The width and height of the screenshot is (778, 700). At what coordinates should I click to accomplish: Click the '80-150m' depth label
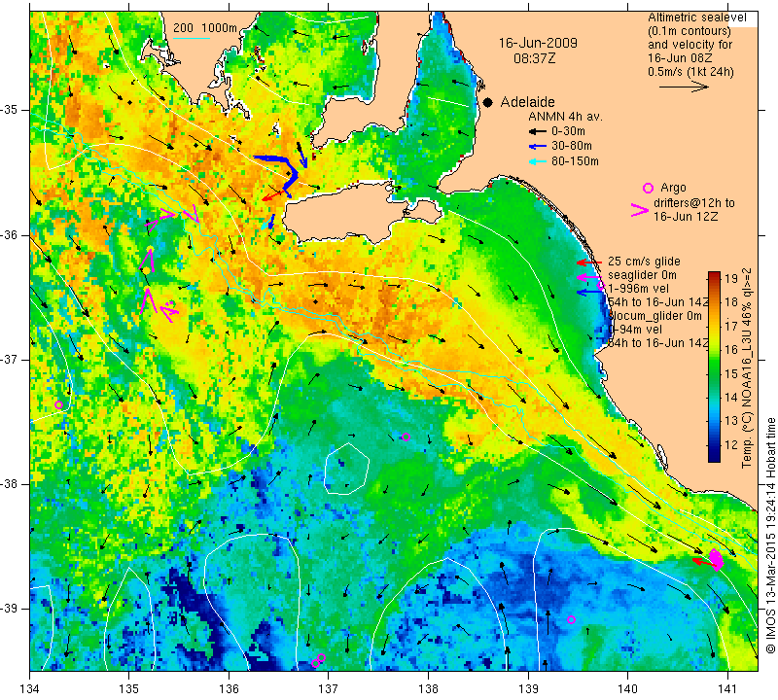click(575, 160)
